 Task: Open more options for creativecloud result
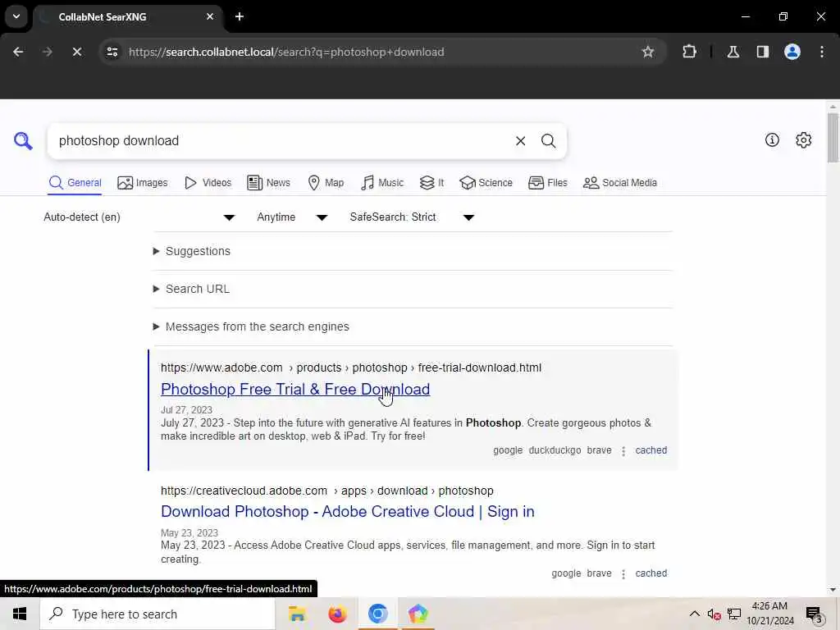tap(623, 574)
